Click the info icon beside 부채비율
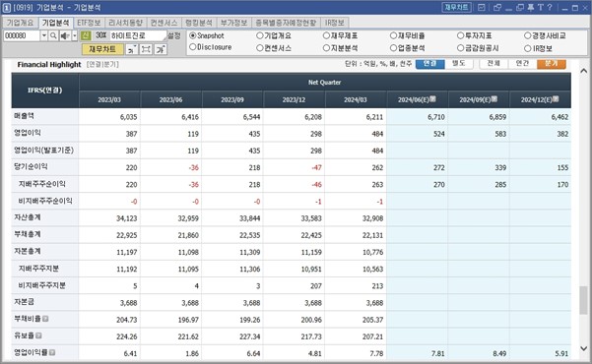 (45, 319)
